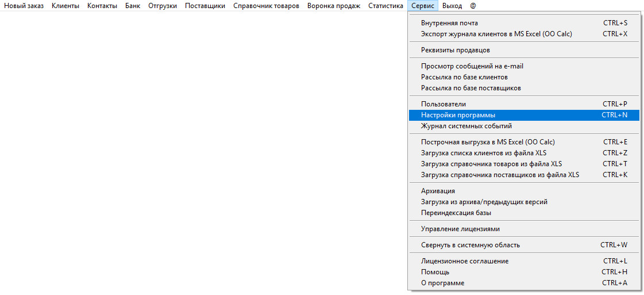Choose Экспорт журнала клиентов в MS Excel

[x=496, y=34]
